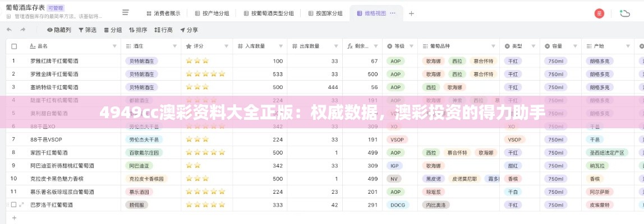Screen dimensions: 644x224
Task: Open the 评分 column dropdown arrow
Action: tap(227, 46)
